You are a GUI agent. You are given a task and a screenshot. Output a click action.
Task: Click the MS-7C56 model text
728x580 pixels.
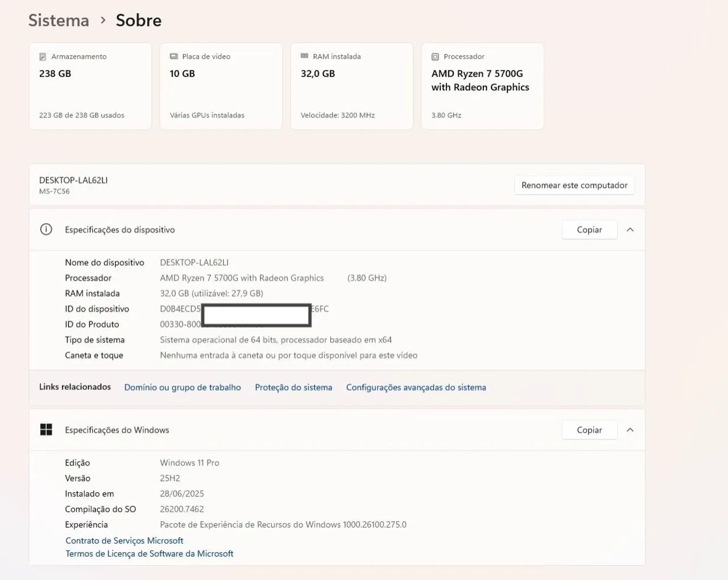coord(55,191)
